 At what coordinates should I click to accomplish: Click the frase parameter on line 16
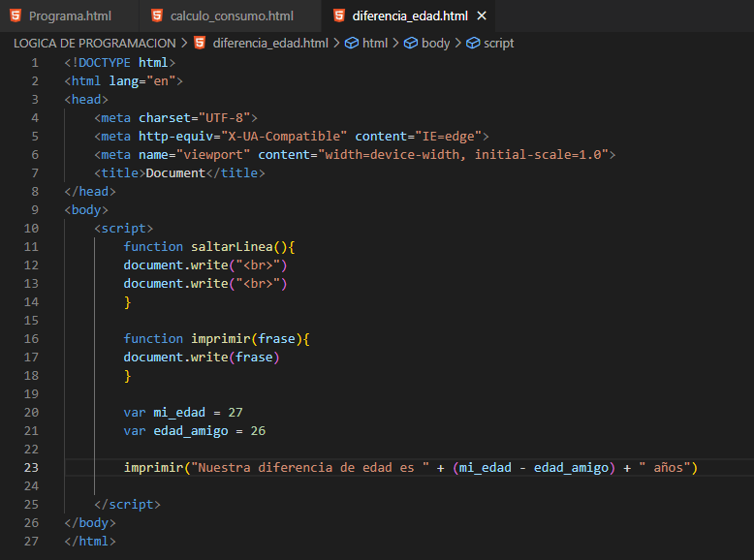pyautogui.click(x=276, y=339)
